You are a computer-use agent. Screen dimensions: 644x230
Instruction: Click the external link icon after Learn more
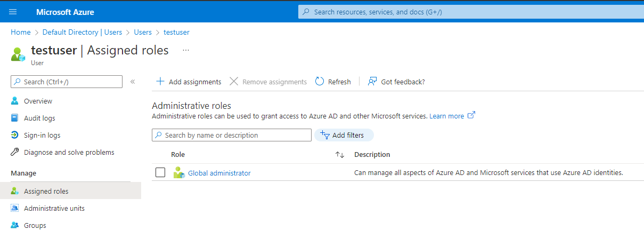pos(471,115)
